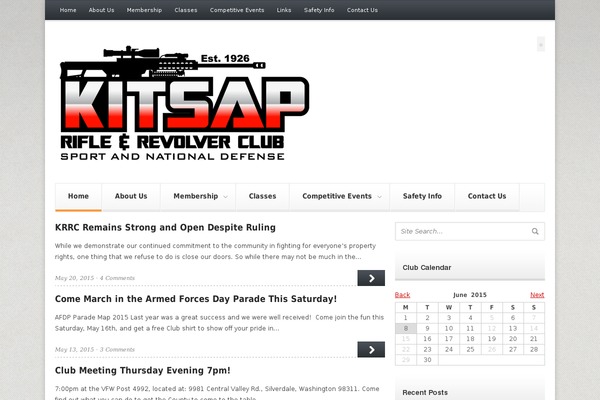The image size is (600, 400).
Task: Click the small toggle at the header's right edge
Action: click(541, 44)
